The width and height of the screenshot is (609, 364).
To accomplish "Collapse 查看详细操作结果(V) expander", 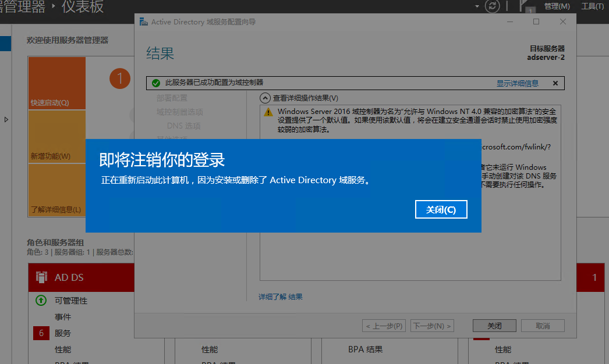I will point(265,98).
